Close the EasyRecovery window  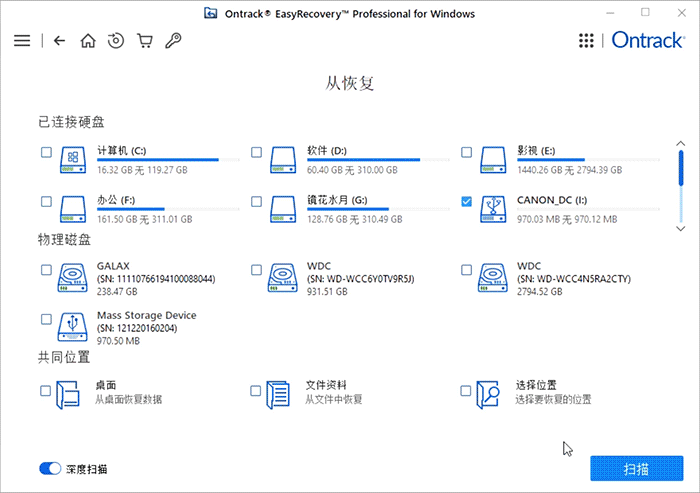click(681, 13)
